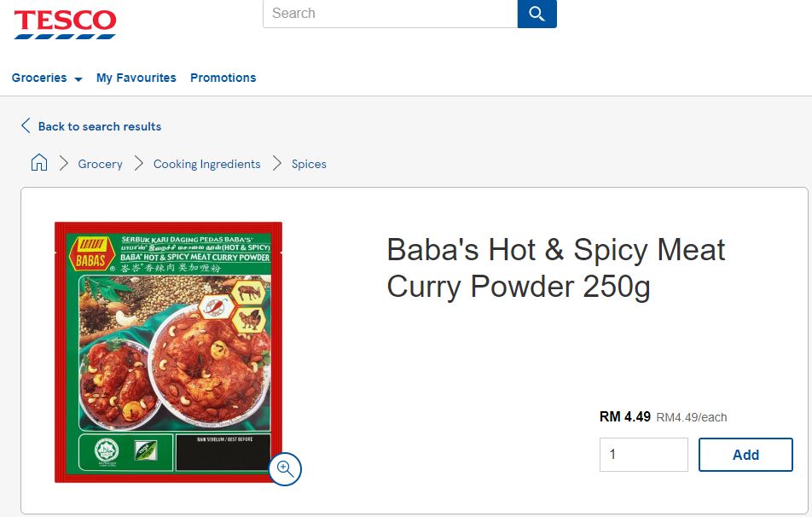Click the back arrow chevron icon

point(26,126)
